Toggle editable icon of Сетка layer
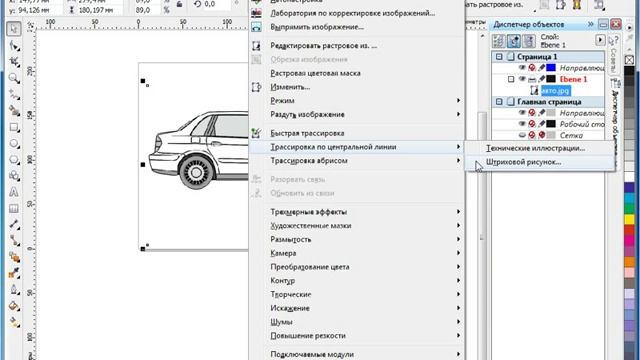The image size is (640, 360). pos(542,135)
